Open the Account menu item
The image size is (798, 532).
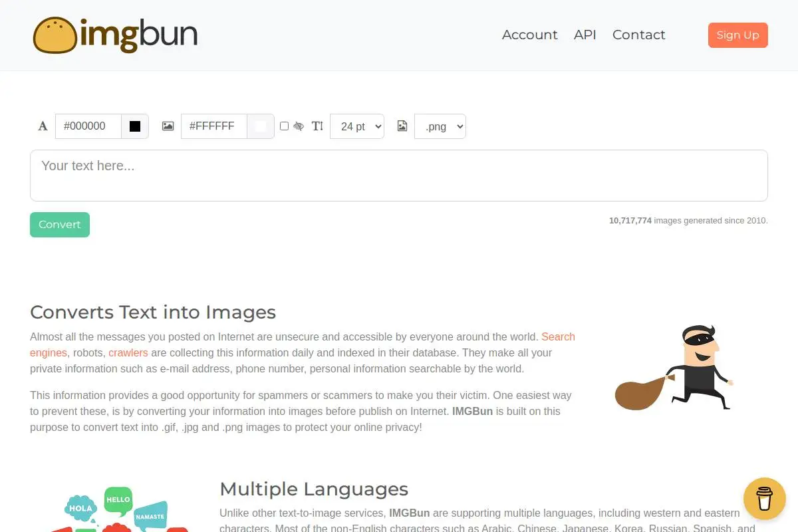pyautogui.click(x=530, y=35)
